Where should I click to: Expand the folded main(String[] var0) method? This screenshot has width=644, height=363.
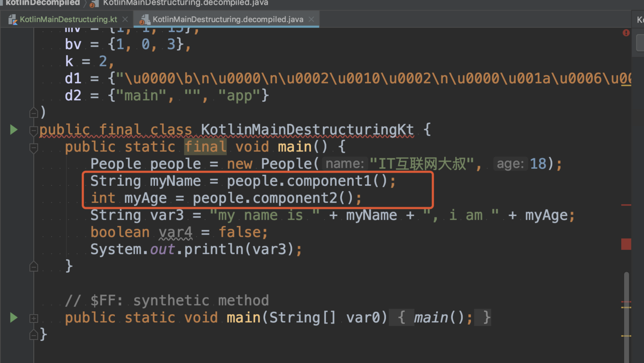pyautogui.click(x=34, y=318)
